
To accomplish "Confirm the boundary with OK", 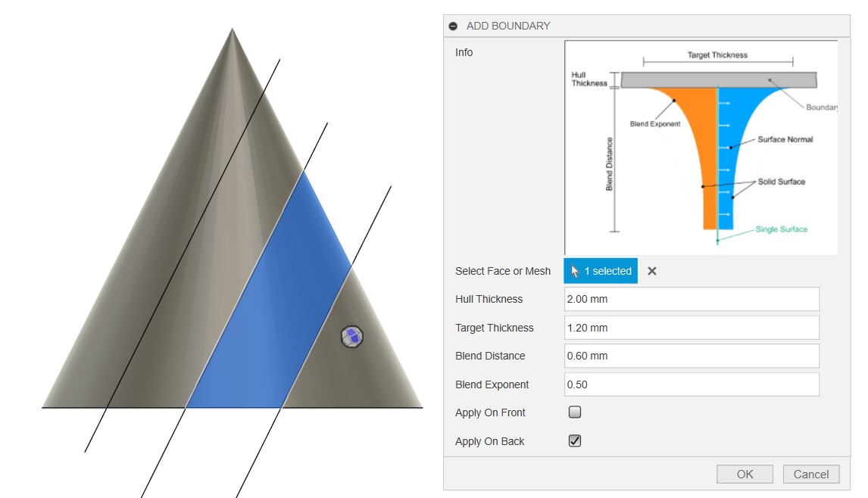I will 745,475.
